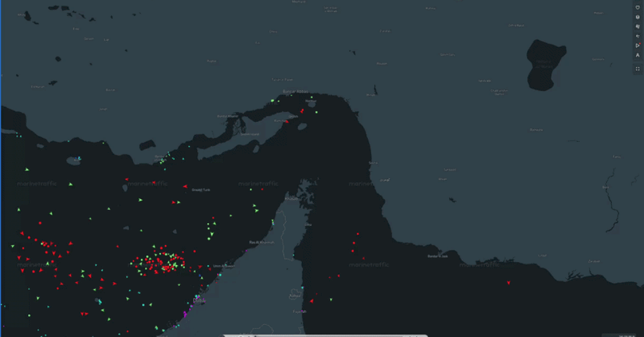The width and height of the screenshot is (644, 337).
Task: Click the third icon in the right map toolbar
Action: (x=637, y=27)
